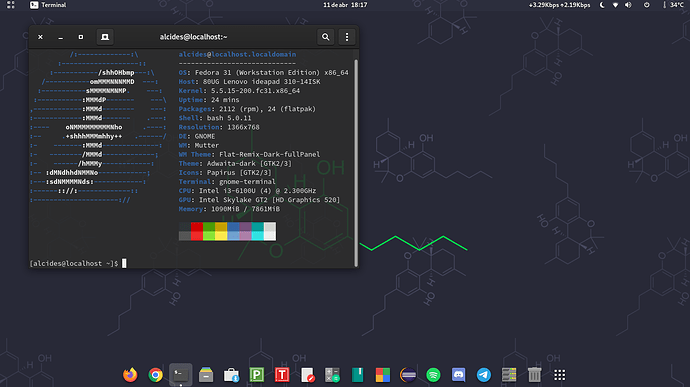This screenshot has width=690, height=387.
Task: Click the CPU: Intel i3-6100U line
Action: [247, 191]
